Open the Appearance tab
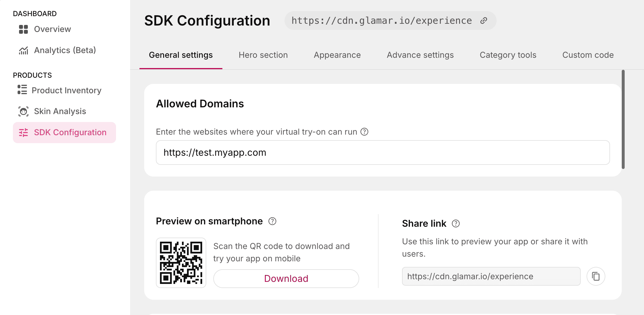The image size is (644, 315). (337, 55)
